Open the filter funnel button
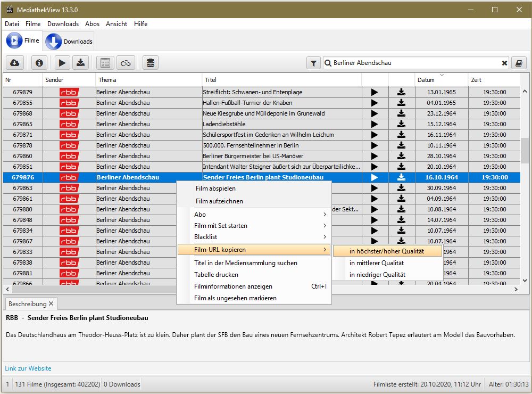532x394 pixels. click(313, 63)
